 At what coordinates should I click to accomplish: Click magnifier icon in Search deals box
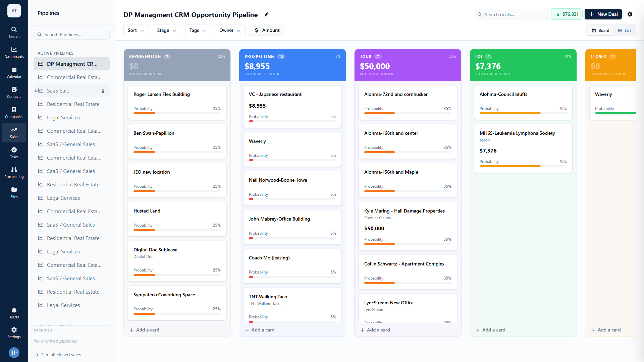point(480,14)
